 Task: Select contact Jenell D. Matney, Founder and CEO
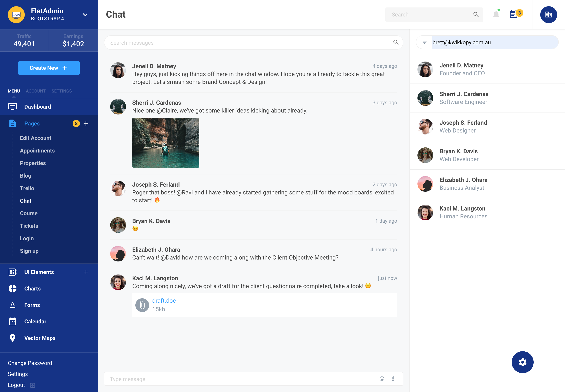(487, 70)
